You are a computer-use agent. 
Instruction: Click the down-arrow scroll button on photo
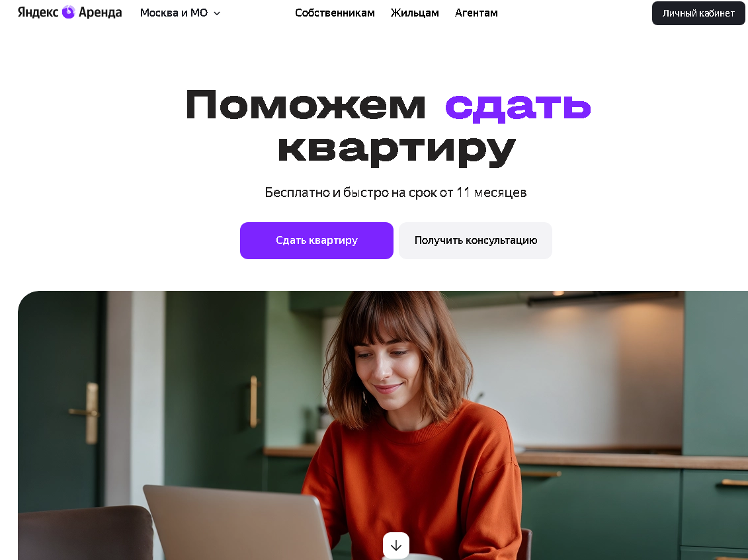(x=396, y=545)
